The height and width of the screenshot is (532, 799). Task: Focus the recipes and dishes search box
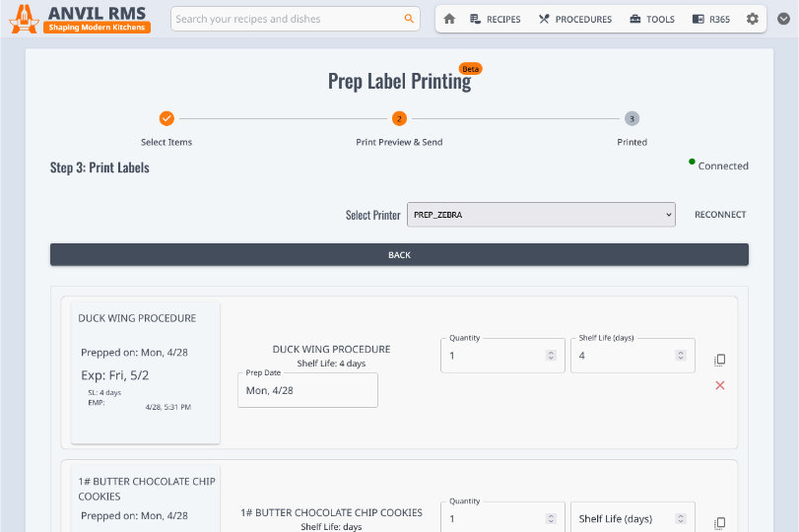(286, 19)
